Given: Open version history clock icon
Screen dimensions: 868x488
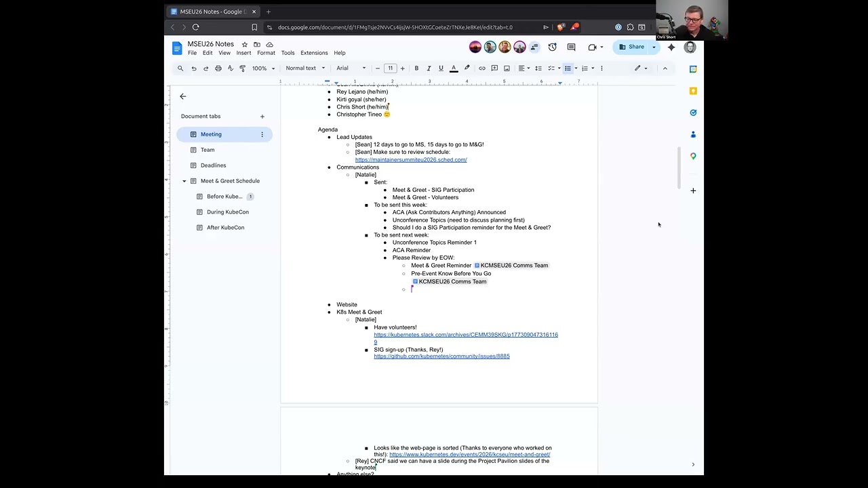Looking at the screenshot, I should point(553,47).
